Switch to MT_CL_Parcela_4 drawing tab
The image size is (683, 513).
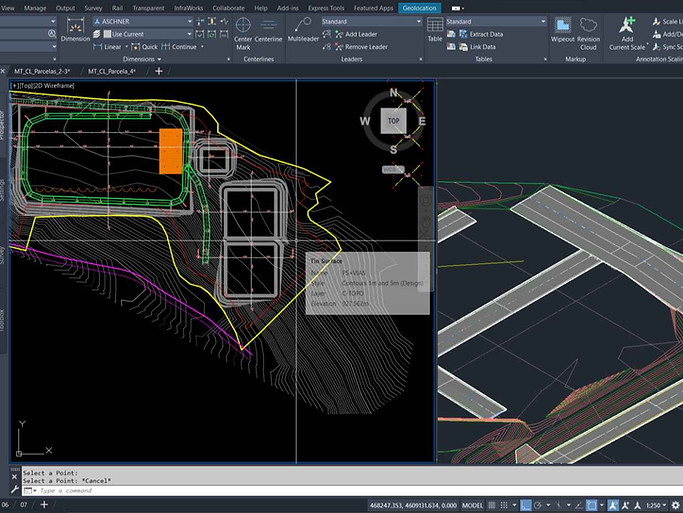pos(113,71)
